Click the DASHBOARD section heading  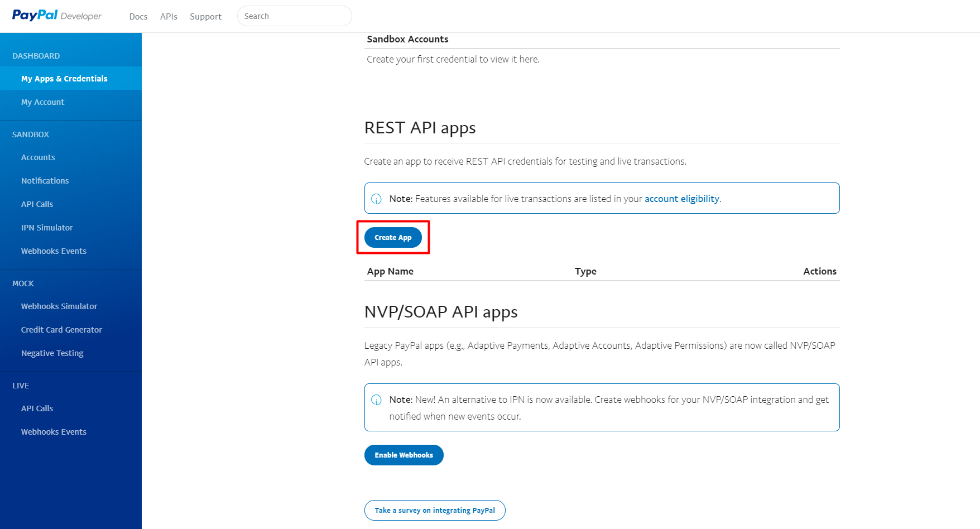click(x=36, y=56)
